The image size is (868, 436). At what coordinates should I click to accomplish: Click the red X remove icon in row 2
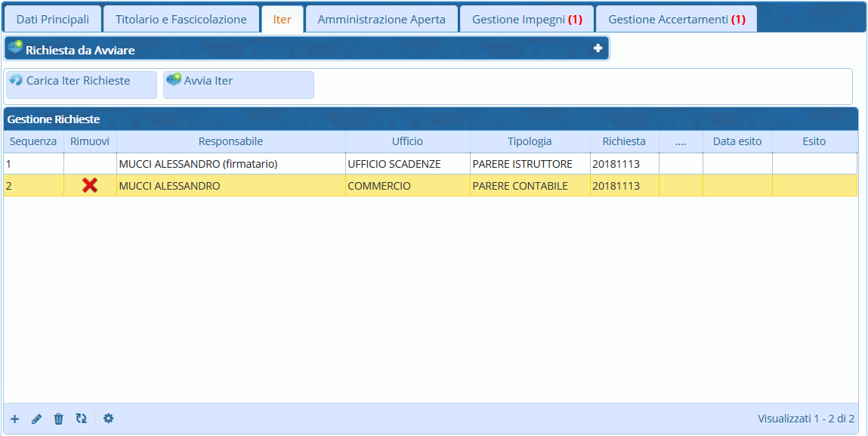click(x=90, y=185)
